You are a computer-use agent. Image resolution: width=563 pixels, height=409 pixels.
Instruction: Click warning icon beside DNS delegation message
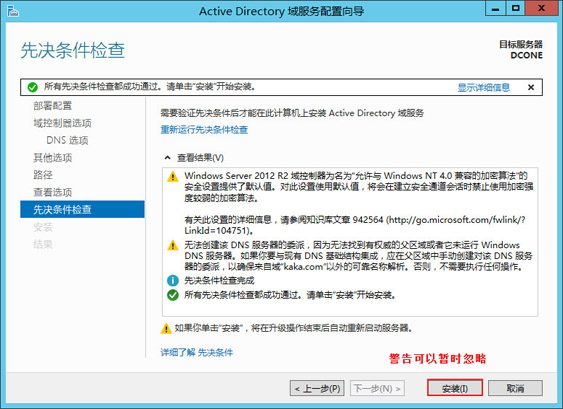pos(173,246)
